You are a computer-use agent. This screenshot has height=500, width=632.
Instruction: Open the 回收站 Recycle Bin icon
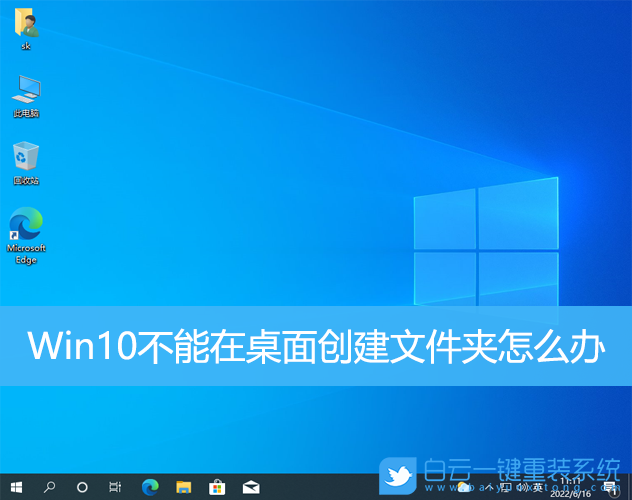[26, 158]
